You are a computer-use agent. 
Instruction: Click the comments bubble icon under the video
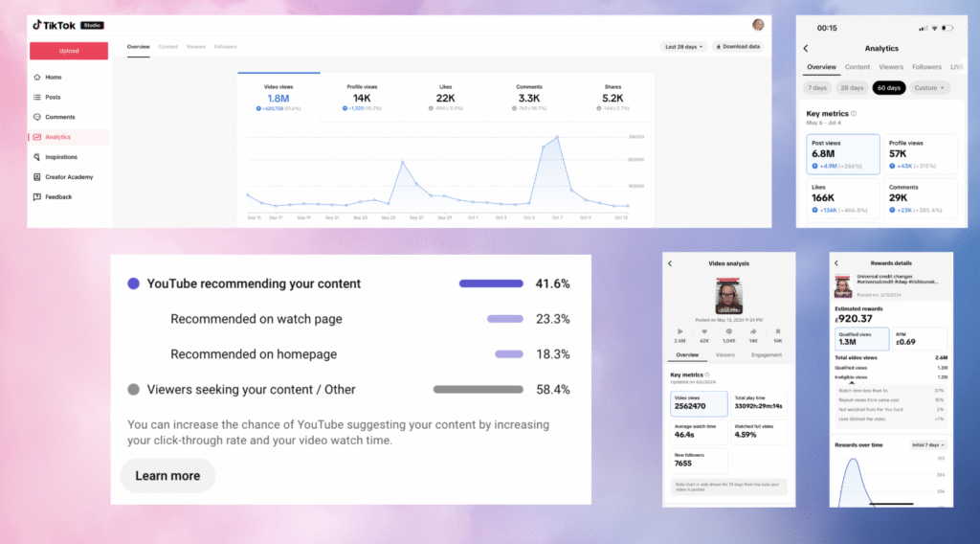[x=728, y=332]
